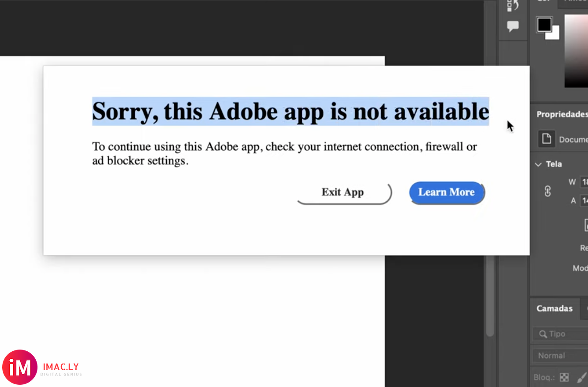Screen dimensions: 588x387
Task: Click the blue Learn More button
Action: click(x=447, y=193)
